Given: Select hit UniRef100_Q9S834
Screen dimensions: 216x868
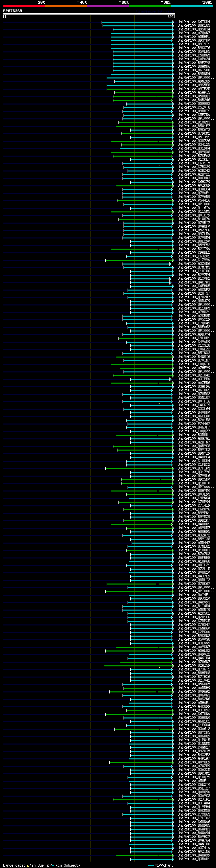Looking at the screenshot, I should (194, 29).
